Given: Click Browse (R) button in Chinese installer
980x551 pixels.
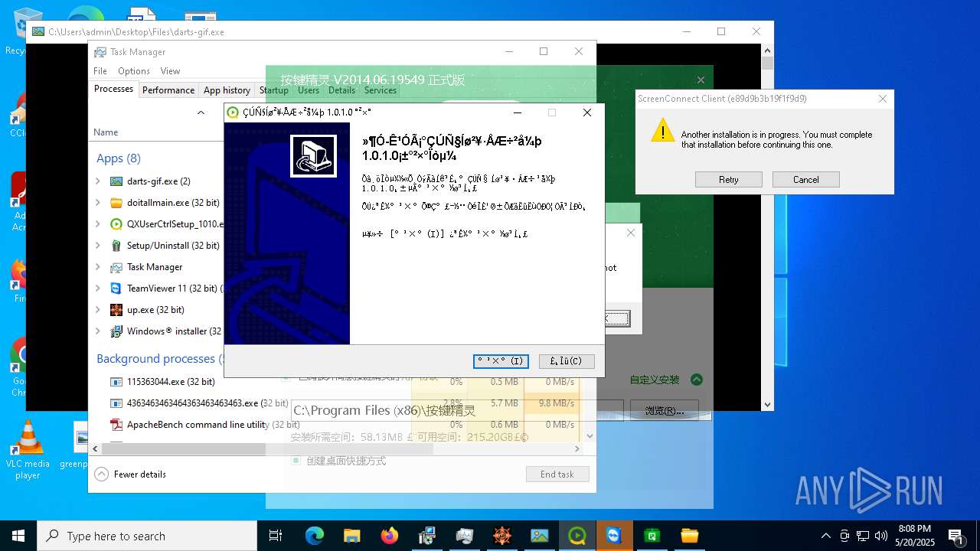Looking at the screenshot, I should (x=664, y=410).
